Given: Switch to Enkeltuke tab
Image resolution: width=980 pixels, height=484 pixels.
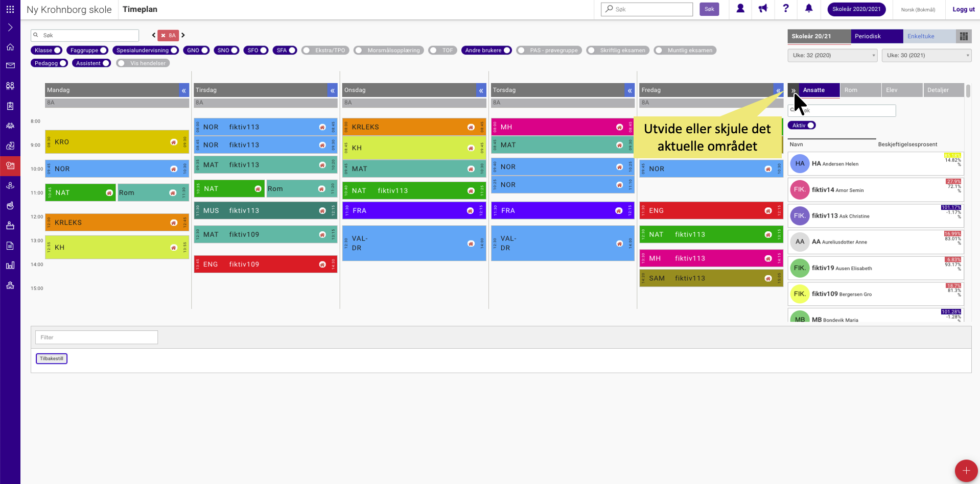Looking at the screenshot, I should coord(929,36).
